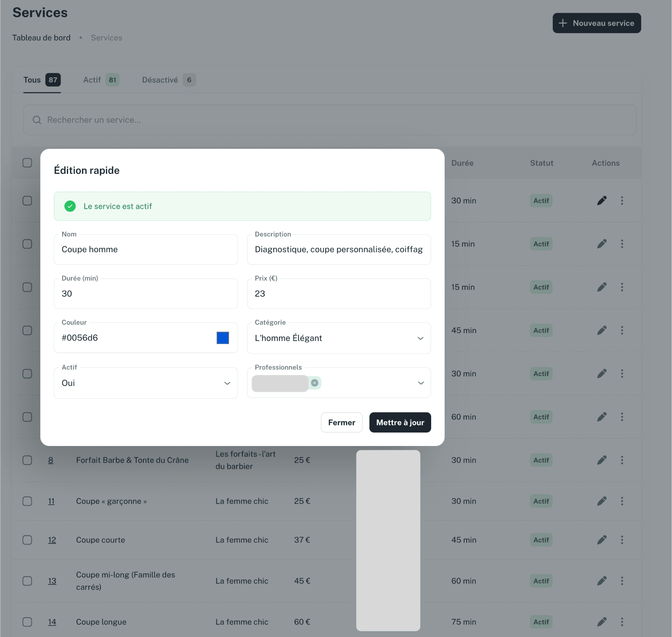672x637 pixels.
Task: Tick the select-all checkbox in the table header
Action: (28, 163)
